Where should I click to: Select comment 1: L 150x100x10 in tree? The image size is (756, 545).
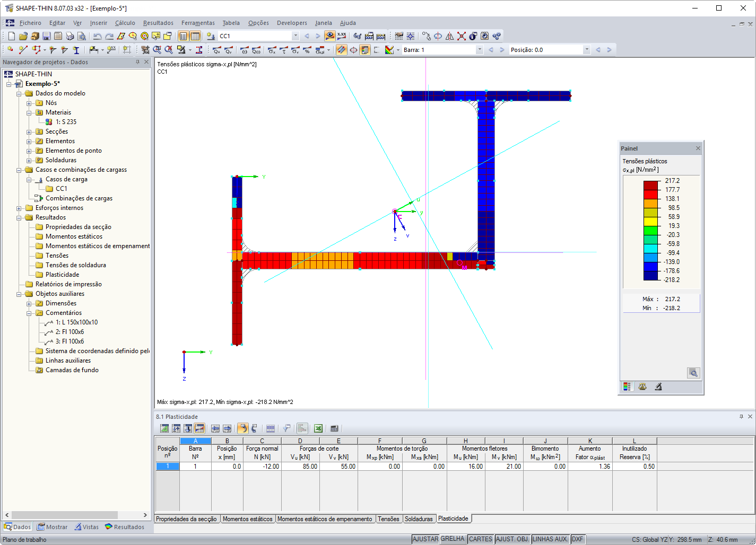point(76,322)
